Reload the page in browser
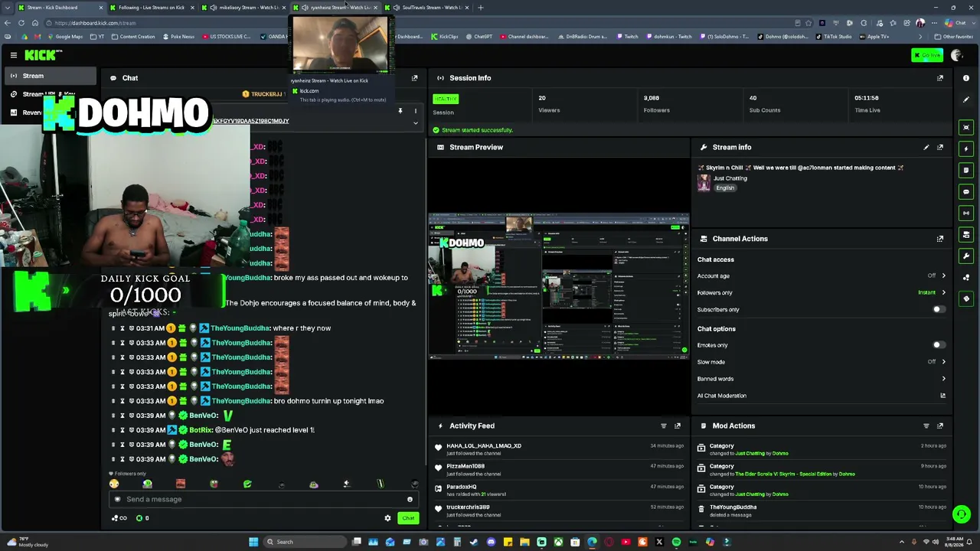980x551 pixels. click(21, 23)
